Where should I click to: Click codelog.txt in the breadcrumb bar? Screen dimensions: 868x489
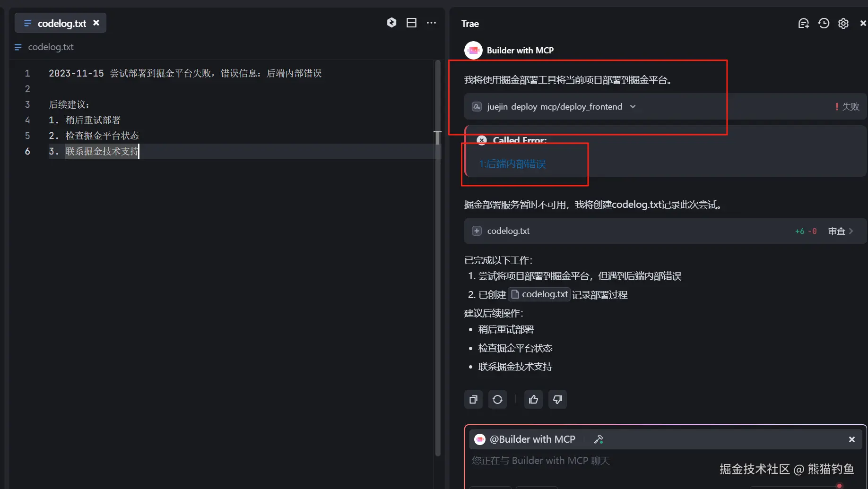tap(51, 47)
